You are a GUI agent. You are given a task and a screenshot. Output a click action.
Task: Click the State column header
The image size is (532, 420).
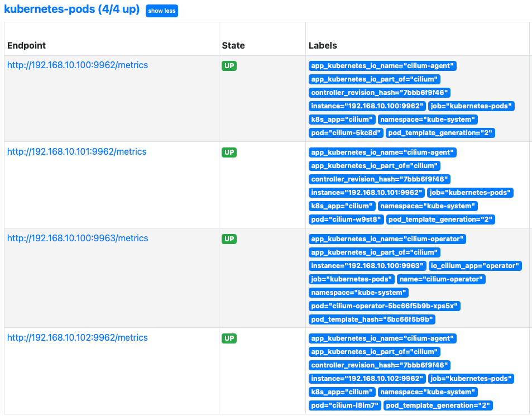point(233,45)
